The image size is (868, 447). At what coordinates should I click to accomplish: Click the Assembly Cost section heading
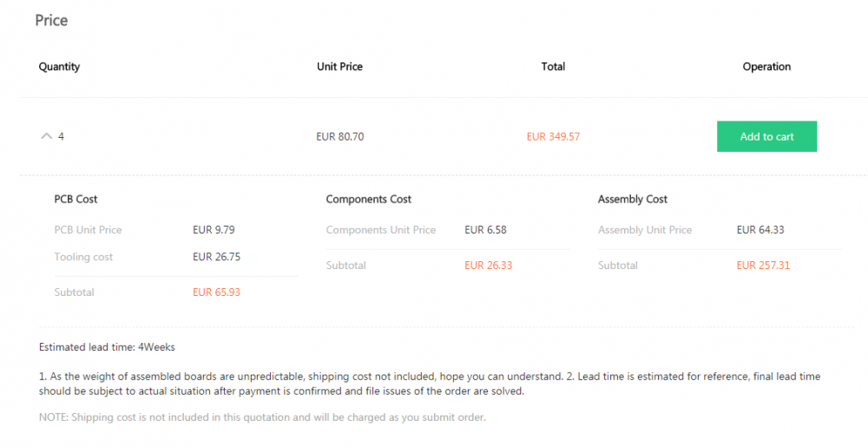(632, 199)
